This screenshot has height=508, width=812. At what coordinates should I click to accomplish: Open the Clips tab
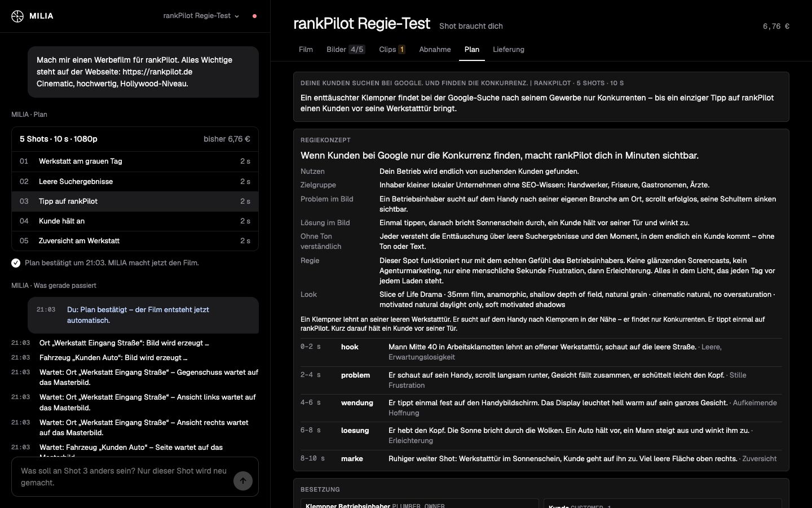(392, 50)
